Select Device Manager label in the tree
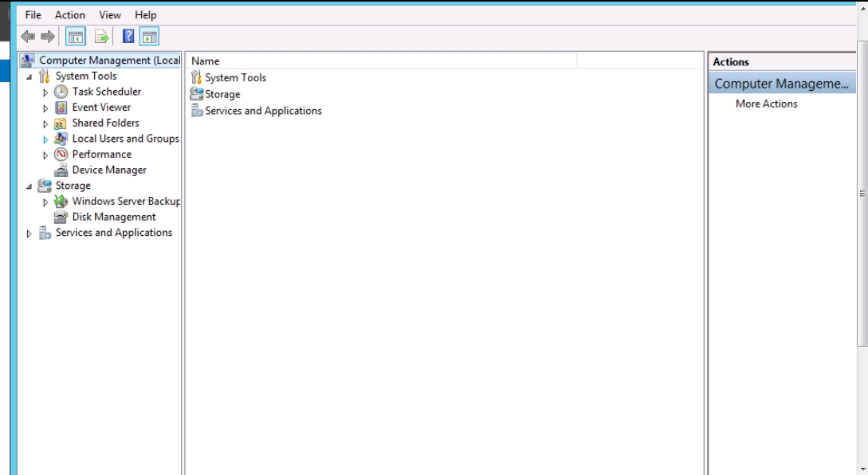868x475 pixels. tap(109, 170)
